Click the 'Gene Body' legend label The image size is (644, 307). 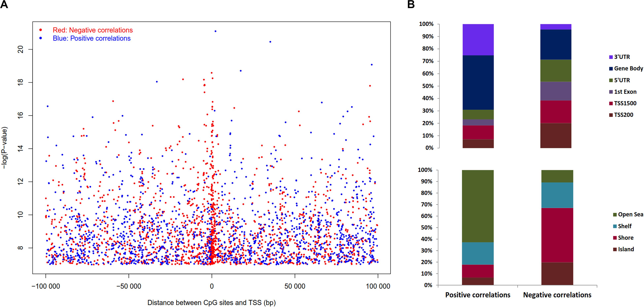pyautogui.click(x=628, y=69)
